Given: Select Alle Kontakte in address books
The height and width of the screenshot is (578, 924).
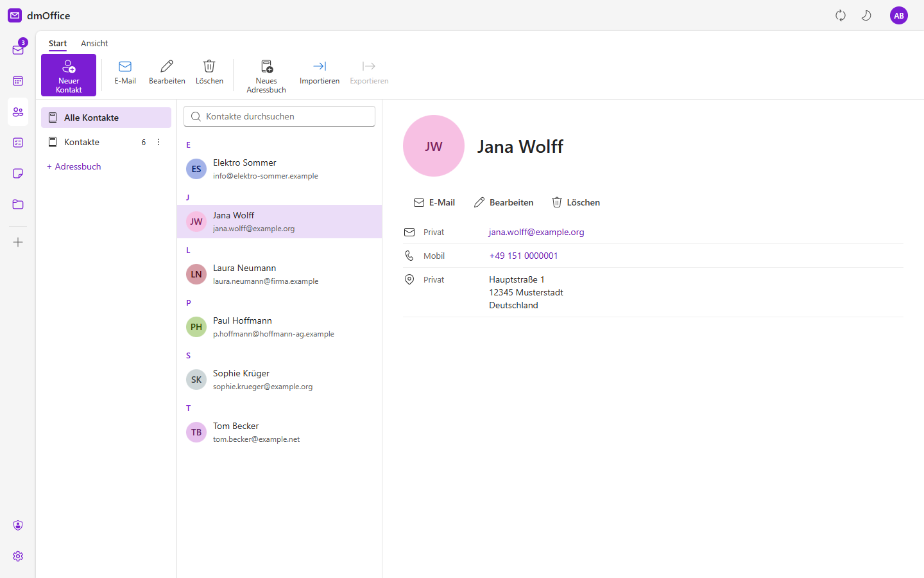Looking at the screenshot, I should [107, 118].
